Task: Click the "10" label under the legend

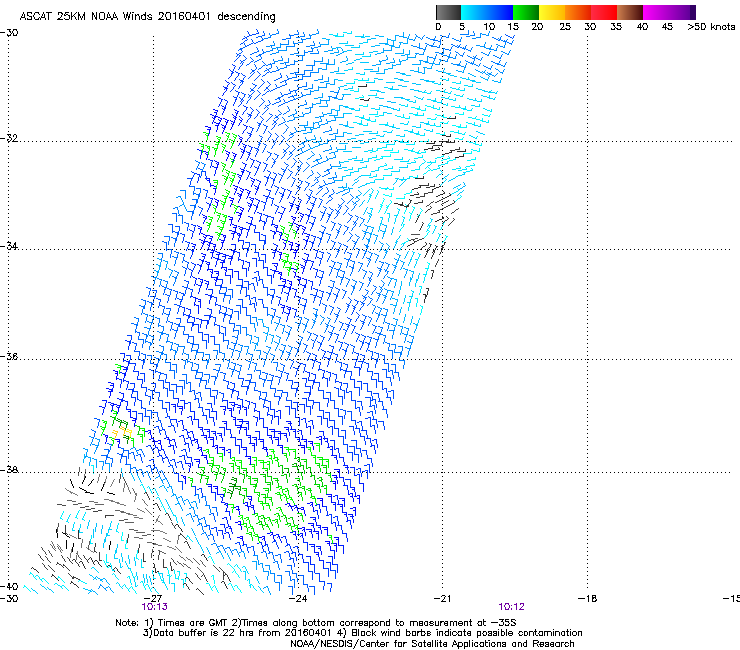Action: click(x=489, y=27)
